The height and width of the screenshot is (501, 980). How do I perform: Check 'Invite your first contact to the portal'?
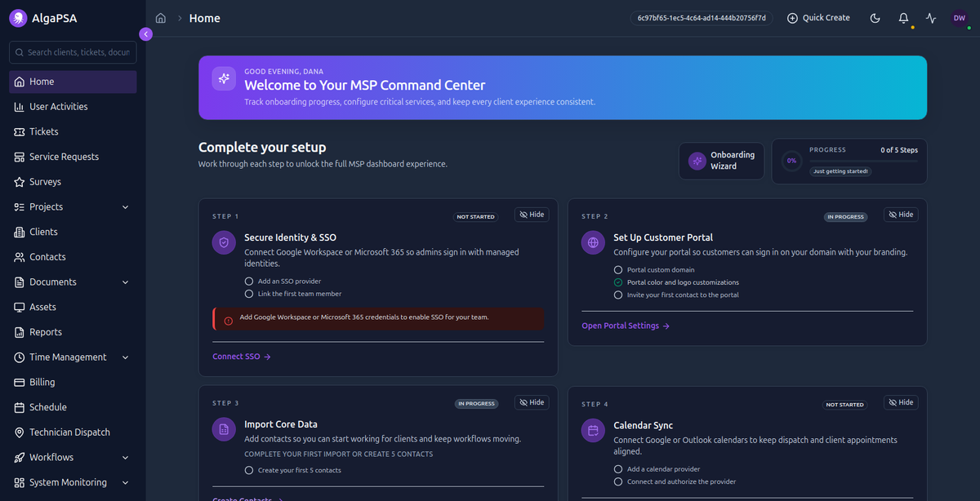(x=618, y=295)
